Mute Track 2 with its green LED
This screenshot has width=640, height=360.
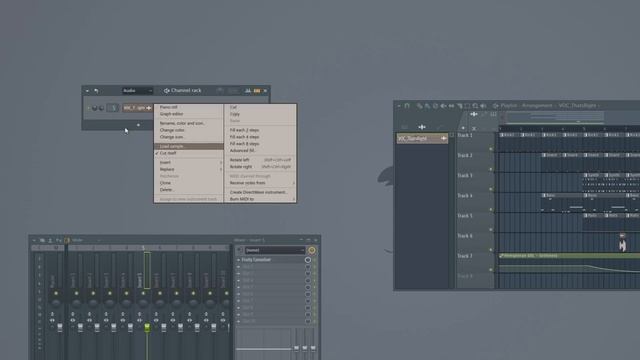tap(491, 169)
